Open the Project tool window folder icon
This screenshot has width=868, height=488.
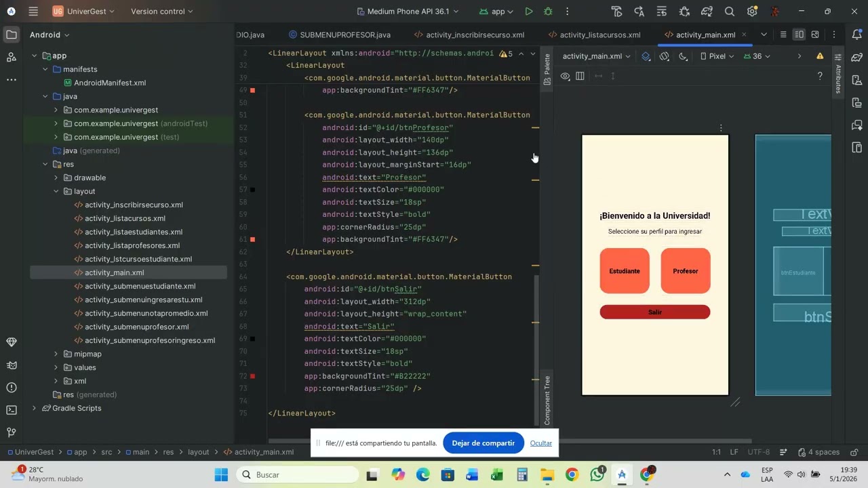[x=12, y=35]
